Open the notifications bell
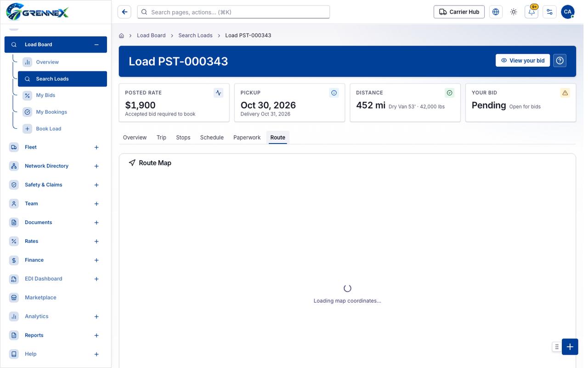The height and width of the screenshot is (368, 588). pyautogui.click(x=531, y=12)
